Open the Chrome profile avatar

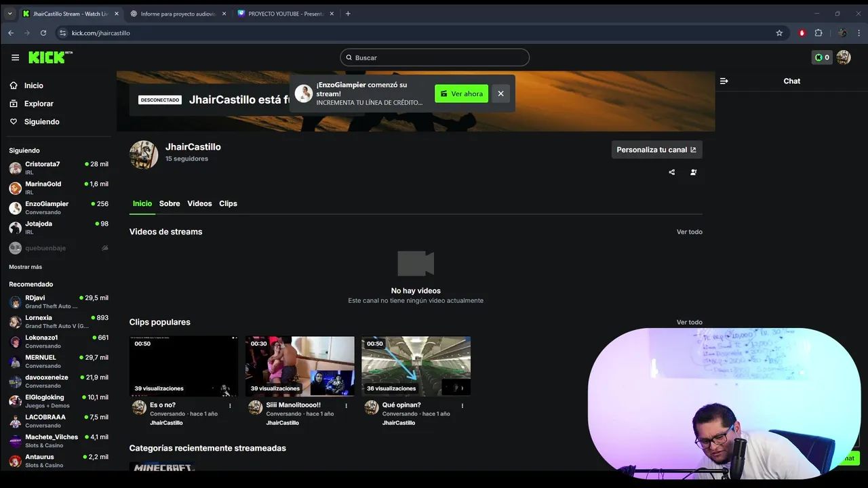click(842, 33)
